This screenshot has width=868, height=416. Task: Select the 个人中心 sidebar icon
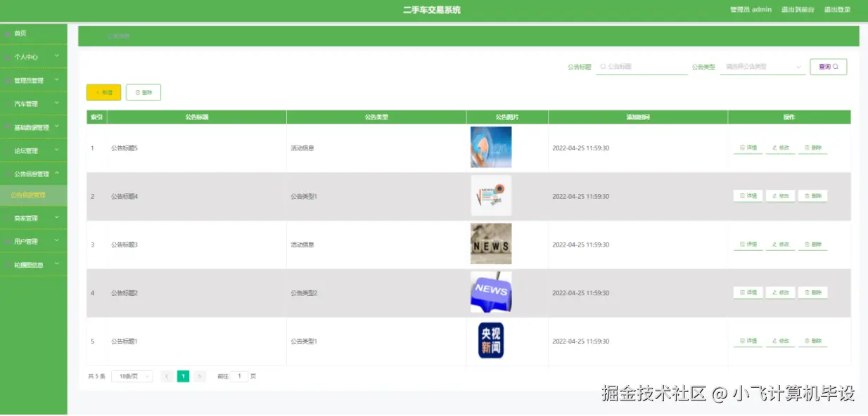coord(9,56)
